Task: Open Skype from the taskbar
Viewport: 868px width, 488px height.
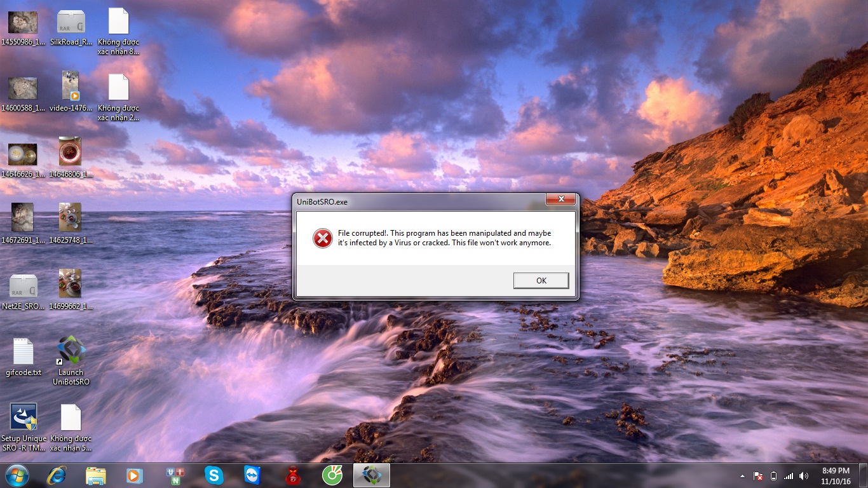Action: (214, 475)
